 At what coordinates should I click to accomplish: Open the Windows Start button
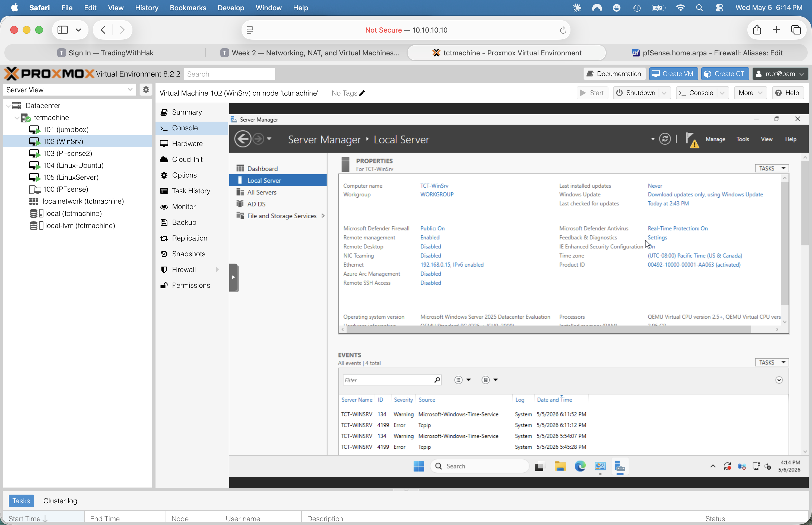[x=418, y=466]
